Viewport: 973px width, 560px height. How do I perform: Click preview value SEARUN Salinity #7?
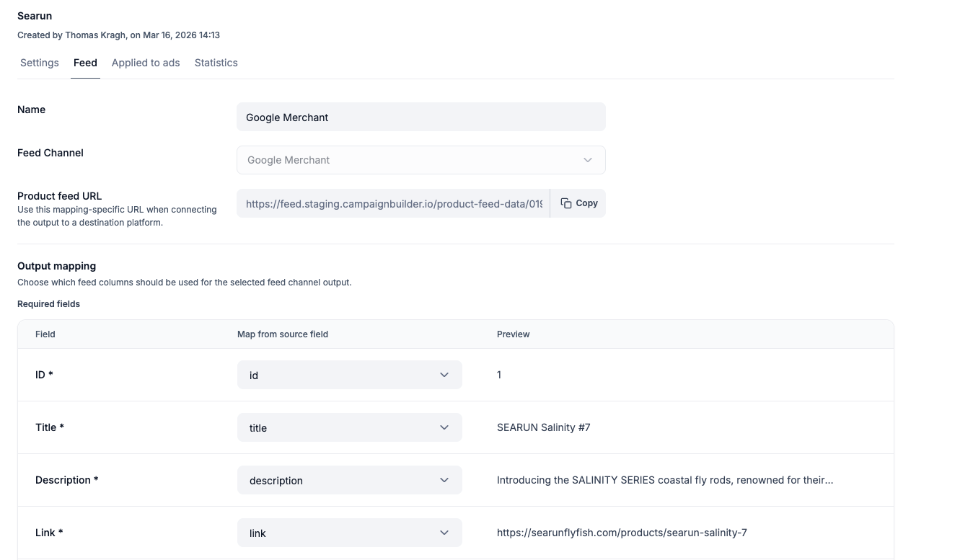click(x=544, y=427)
